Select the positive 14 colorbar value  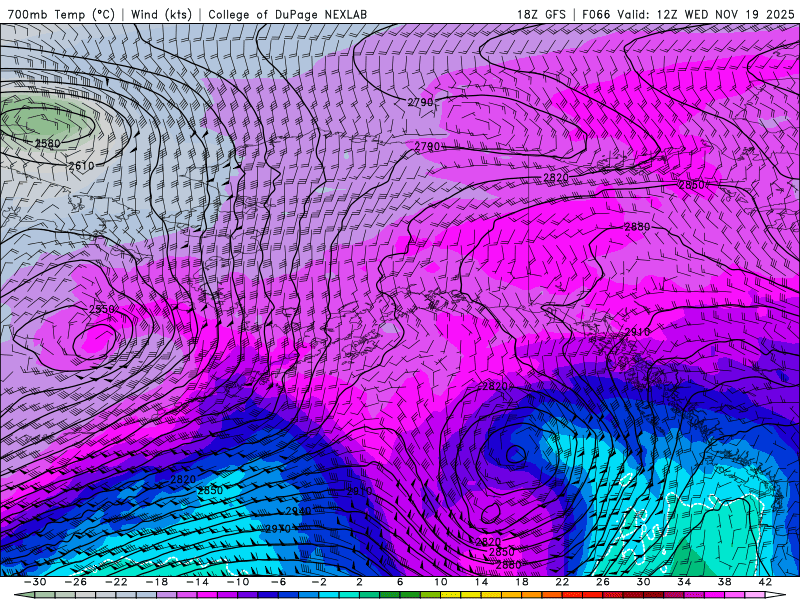(481, 582)
